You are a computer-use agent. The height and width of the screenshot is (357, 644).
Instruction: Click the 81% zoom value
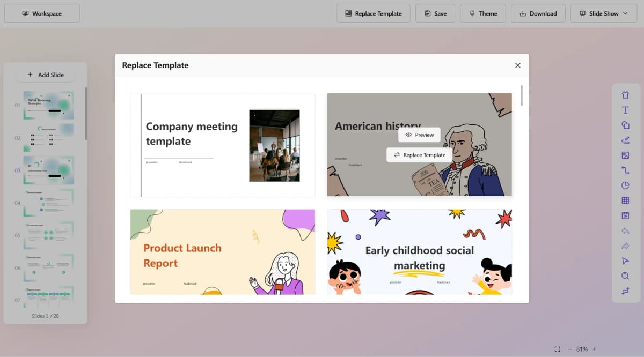[582, 349]
